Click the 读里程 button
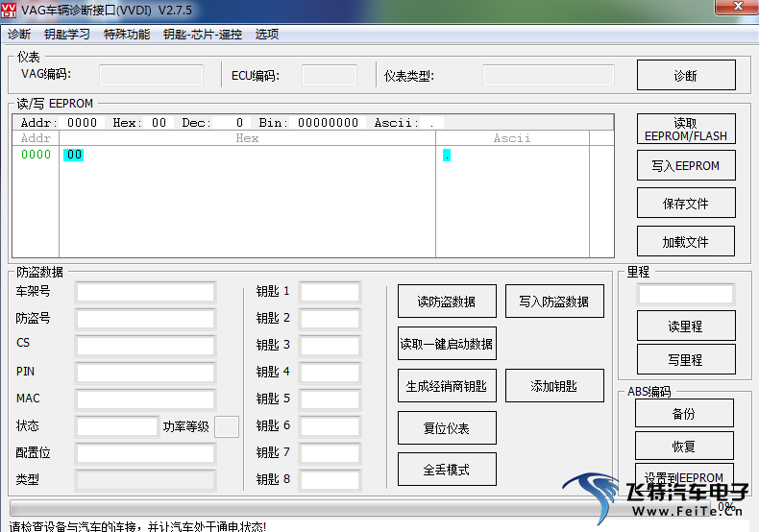 click(686, 326)
